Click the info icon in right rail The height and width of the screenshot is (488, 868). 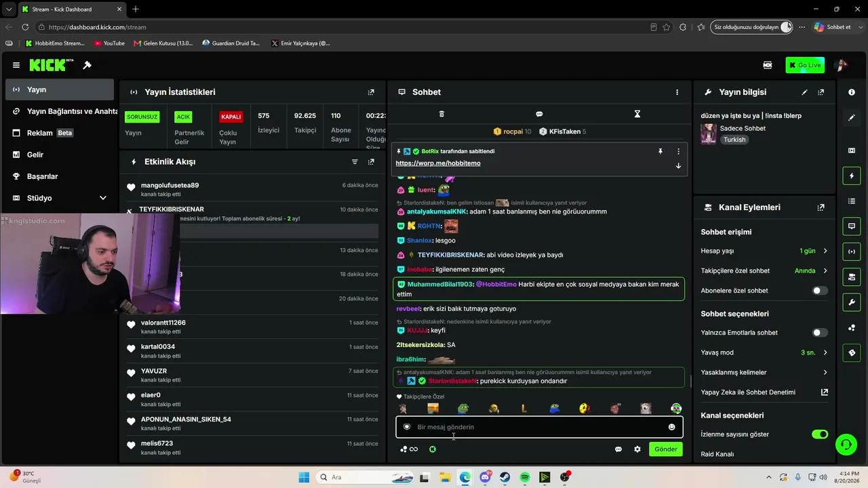pos(852,92)
